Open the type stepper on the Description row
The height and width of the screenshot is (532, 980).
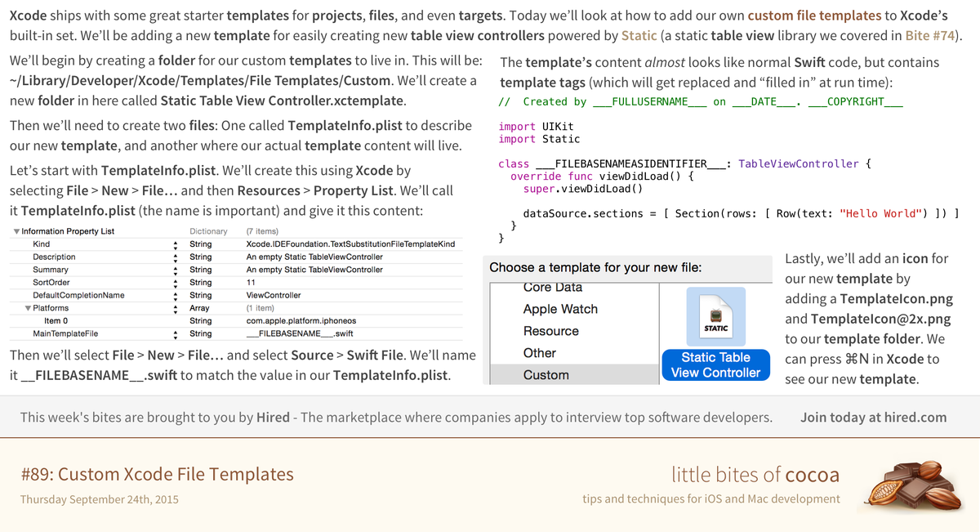tap(176, 257)
